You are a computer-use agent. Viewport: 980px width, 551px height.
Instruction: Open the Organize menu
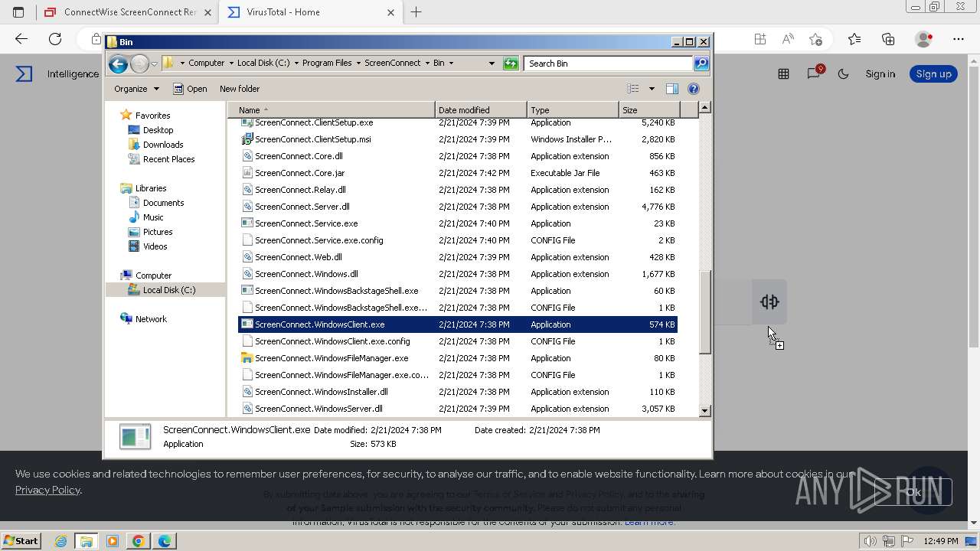(x=136, y=89)
